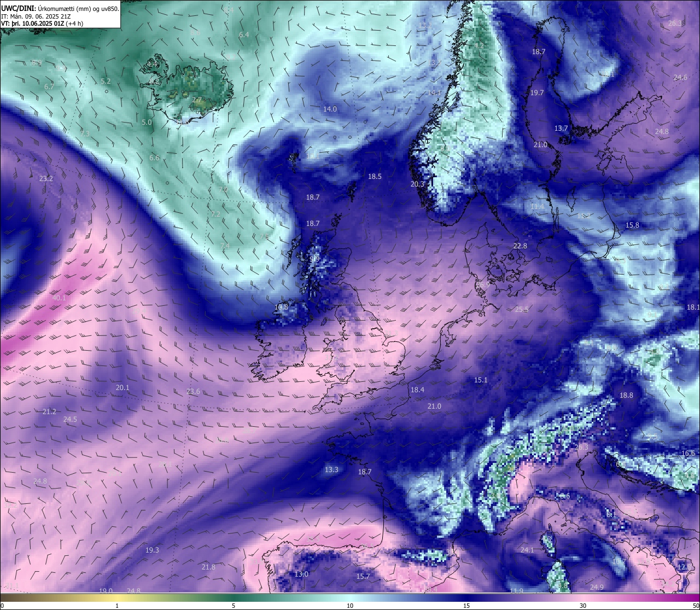Click the 6.7 value label
700x610 pixels.
(x=49, y=86)
